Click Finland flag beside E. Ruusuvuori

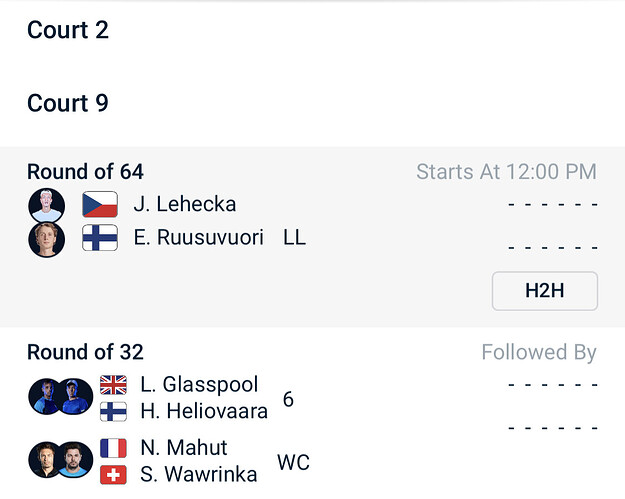[100, 238]
